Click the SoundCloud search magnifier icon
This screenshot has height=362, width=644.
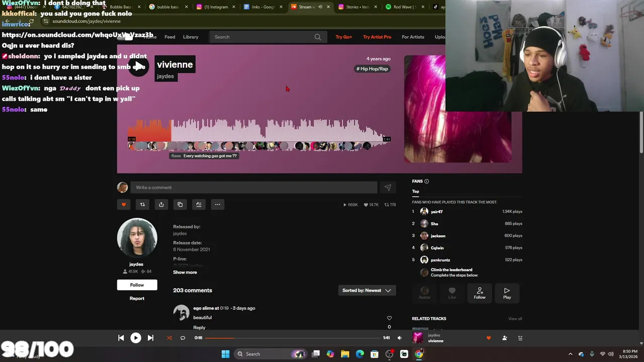(317, 37)
